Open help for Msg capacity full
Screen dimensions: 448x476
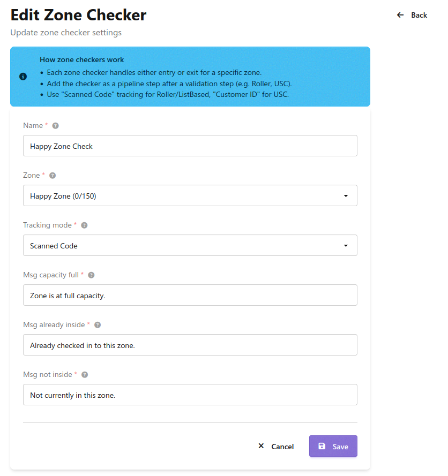click(91, 275)
